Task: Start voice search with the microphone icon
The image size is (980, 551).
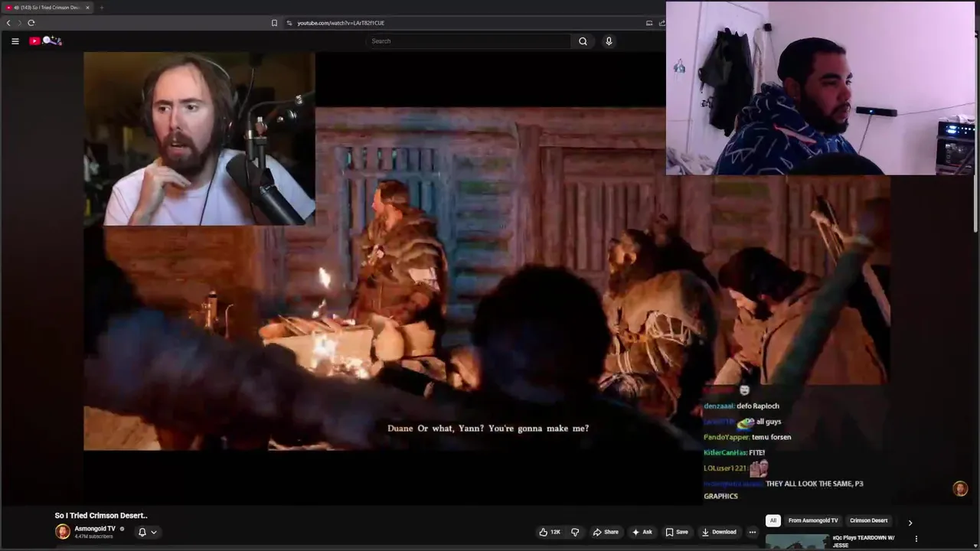Action: [x=609, y=41]
